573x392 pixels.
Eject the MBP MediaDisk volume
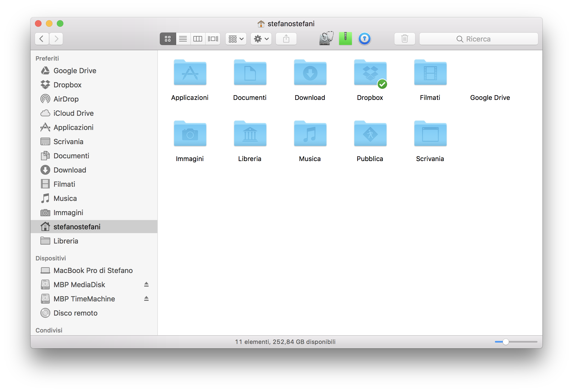tap(146, 284)
